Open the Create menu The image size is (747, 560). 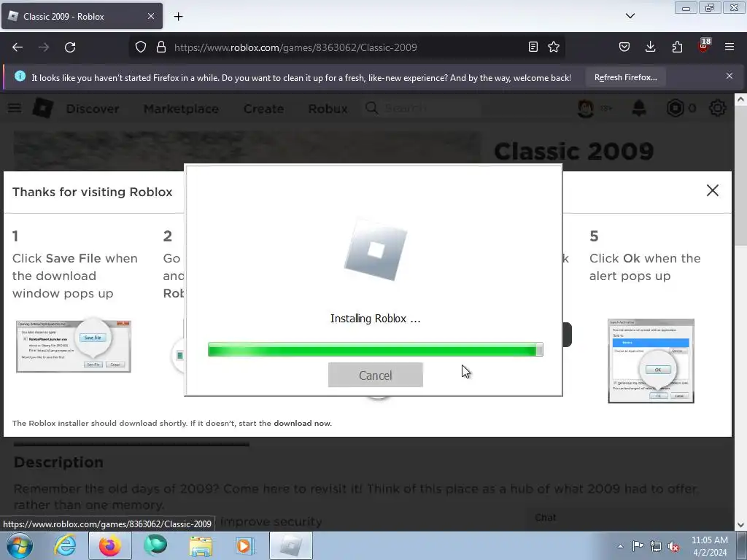[263, 109]
